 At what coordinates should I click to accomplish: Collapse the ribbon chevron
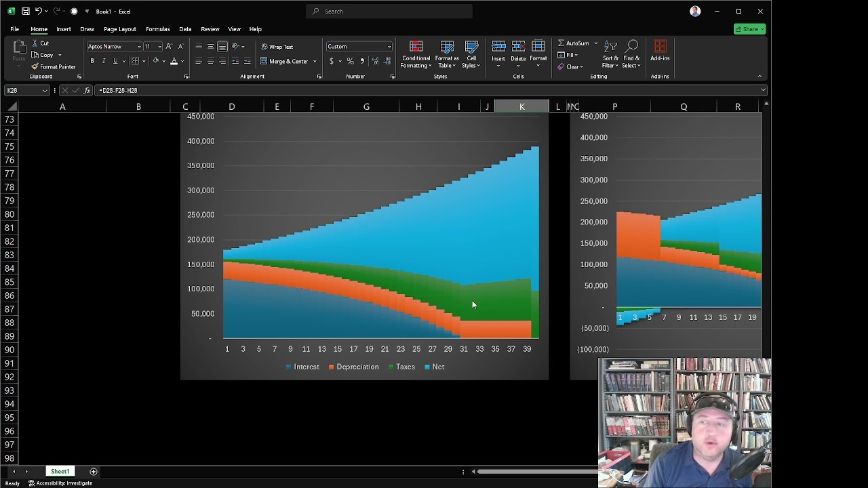click(759, 76)
